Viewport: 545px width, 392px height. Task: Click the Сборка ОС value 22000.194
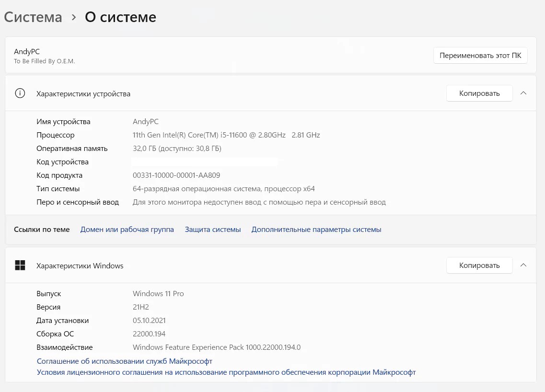click(149, 334)
